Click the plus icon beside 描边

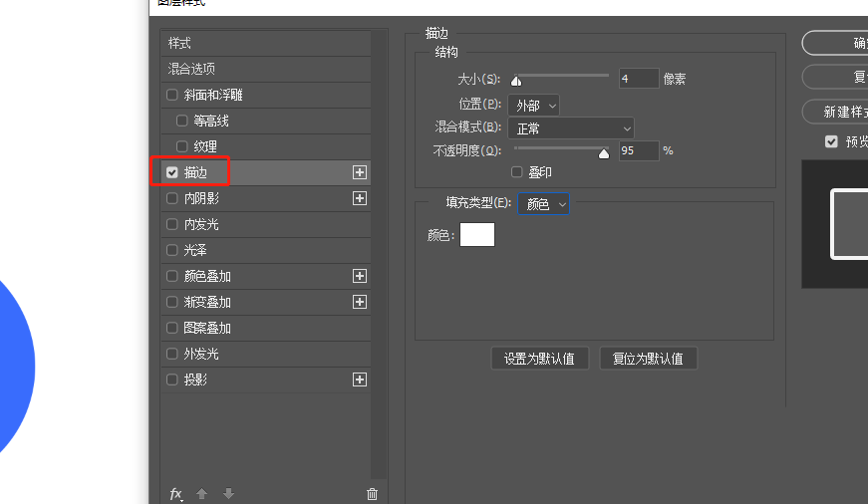coord(360,172)
